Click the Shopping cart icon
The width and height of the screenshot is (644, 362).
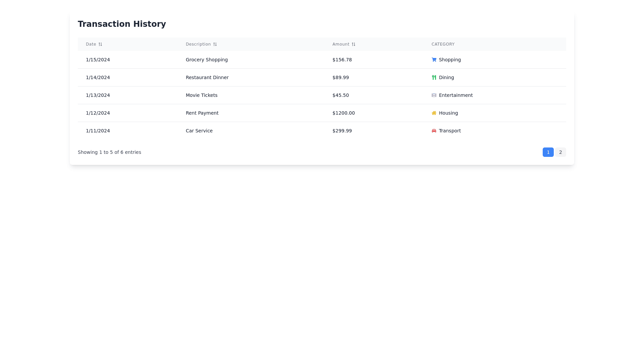pyautogui.click(x=434, y=60)
